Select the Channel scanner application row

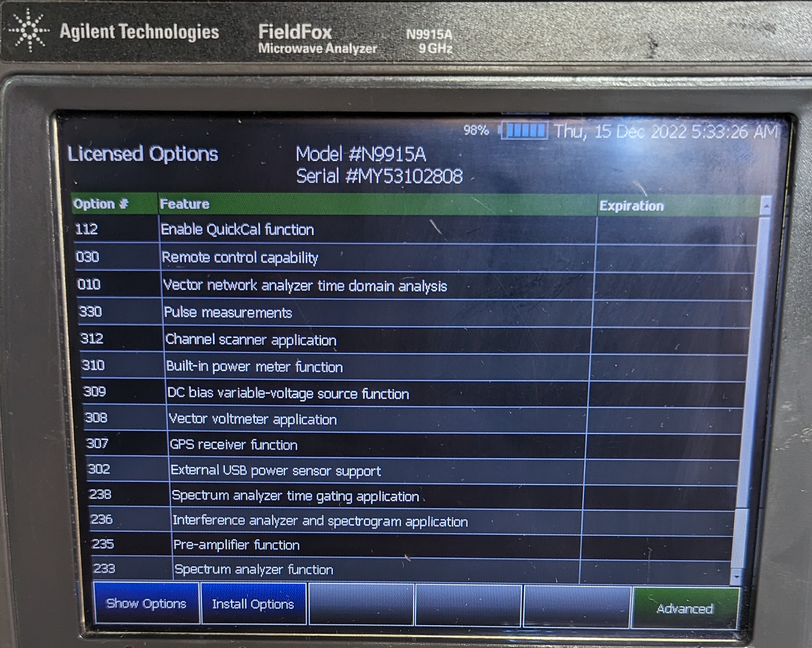251,340
